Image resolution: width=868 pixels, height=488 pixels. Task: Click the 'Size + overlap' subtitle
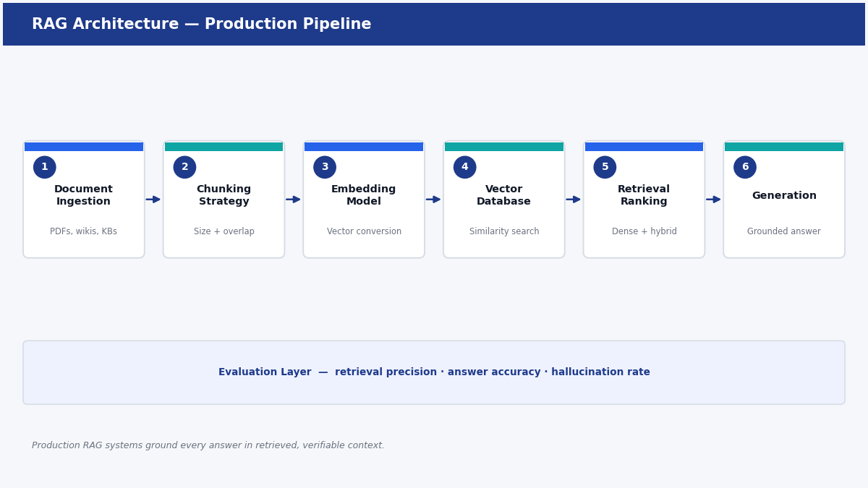point(224,231)
